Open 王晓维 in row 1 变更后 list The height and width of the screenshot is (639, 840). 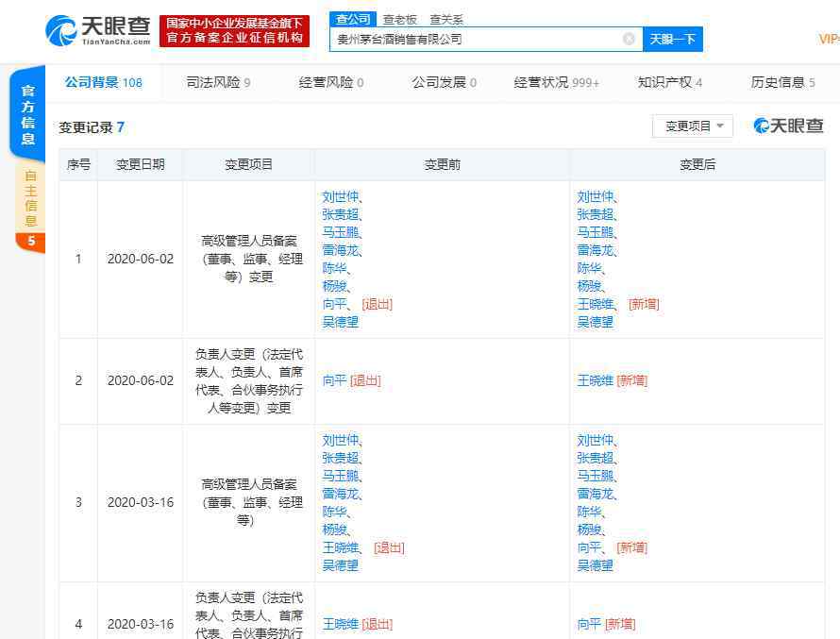[595, 304]
